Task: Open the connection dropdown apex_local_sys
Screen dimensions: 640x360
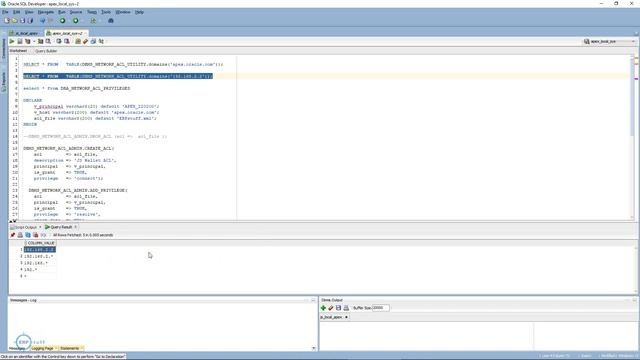Action: 609,42
